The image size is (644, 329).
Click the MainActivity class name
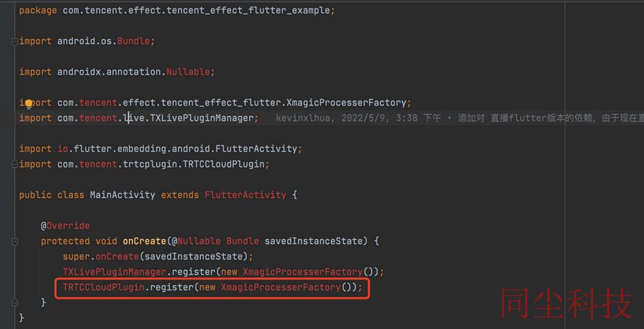[122, 194]
